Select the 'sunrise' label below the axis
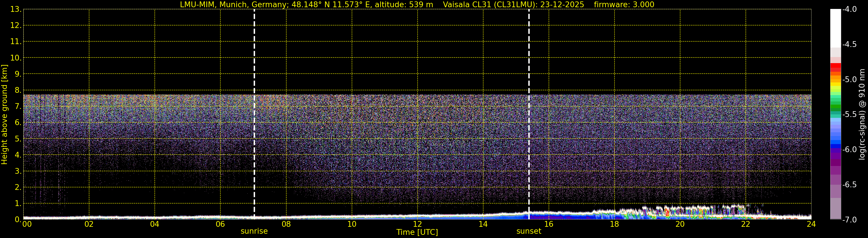 pos(254,231)
